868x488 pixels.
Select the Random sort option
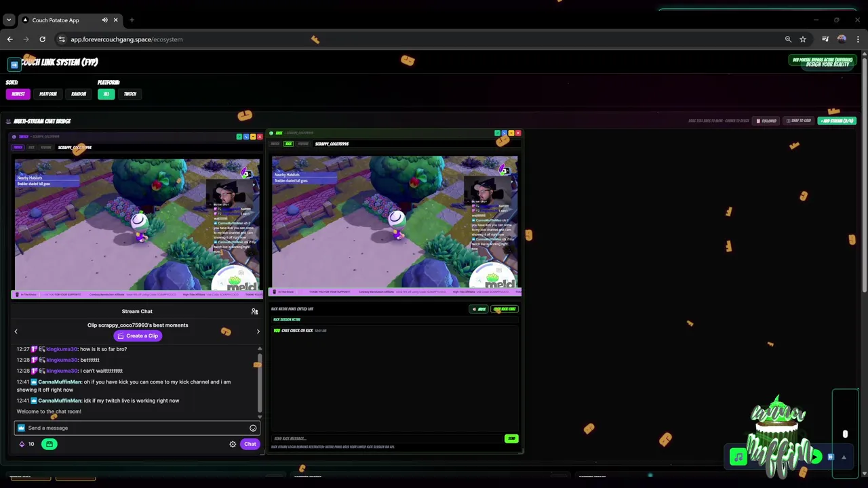(x=79, y=94)
